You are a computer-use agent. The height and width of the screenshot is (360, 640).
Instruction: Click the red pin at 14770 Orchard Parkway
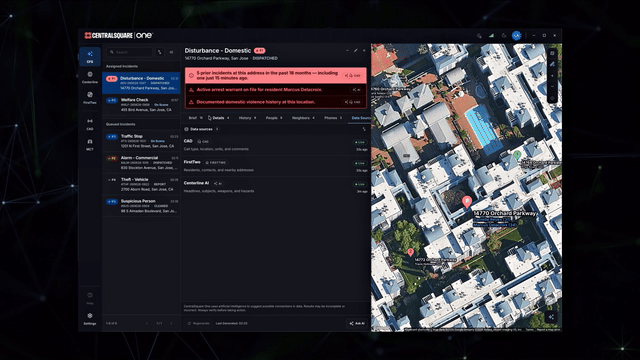(467, 202)
